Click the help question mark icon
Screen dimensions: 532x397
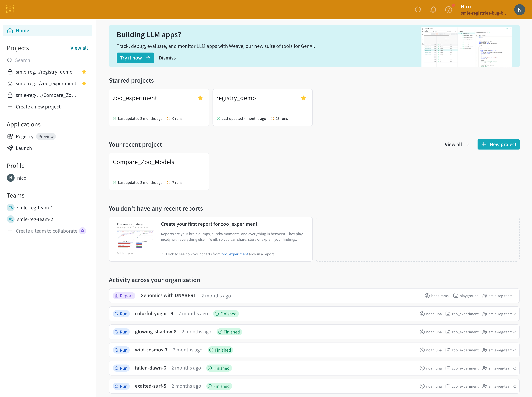[x=448, y=10]
